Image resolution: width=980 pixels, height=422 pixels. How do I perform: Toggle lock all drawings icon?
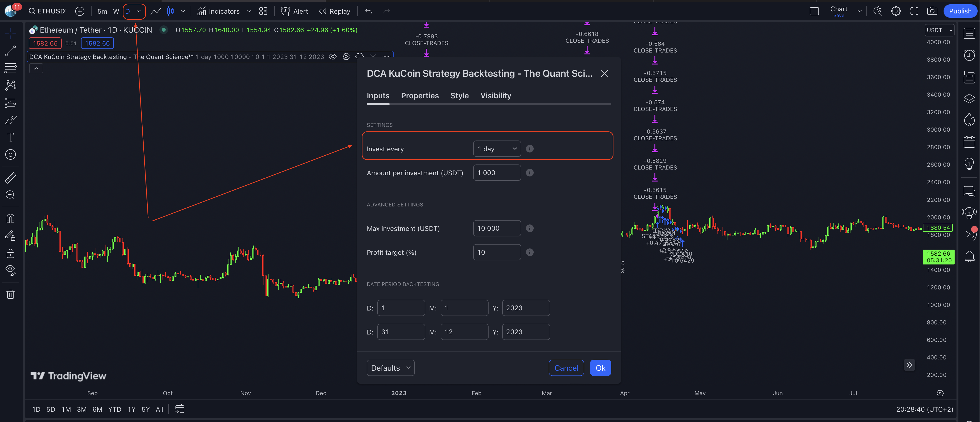[11, 253]
